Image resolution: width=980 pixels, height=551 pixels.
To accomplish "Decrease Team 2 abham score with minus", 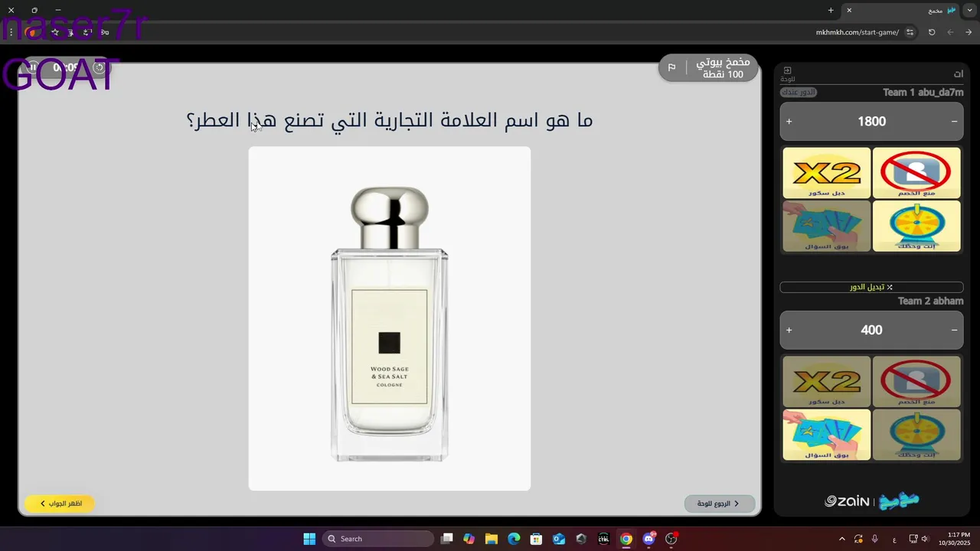I will click(954, 331).
